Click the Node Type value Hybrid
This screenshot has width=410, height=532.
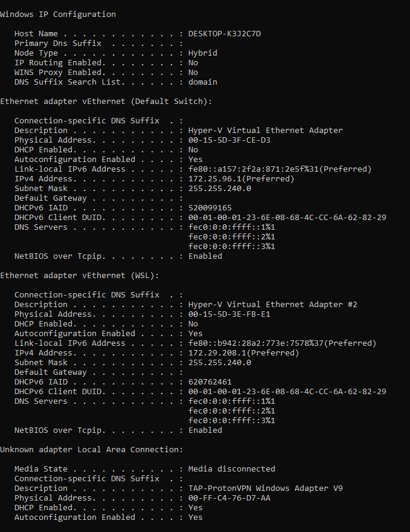[x=202, y=53]
